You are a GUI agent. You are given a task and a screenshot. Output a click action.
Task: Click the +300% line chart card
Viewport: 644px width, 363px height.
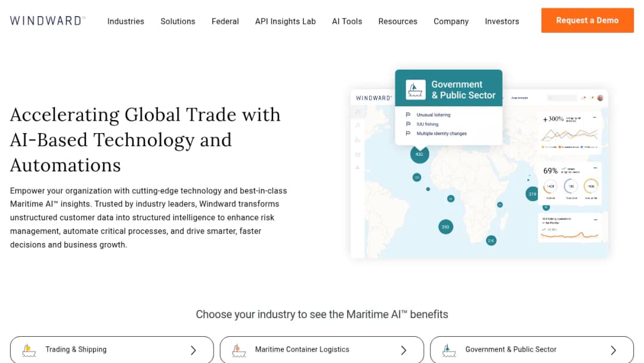pos(569,133)
